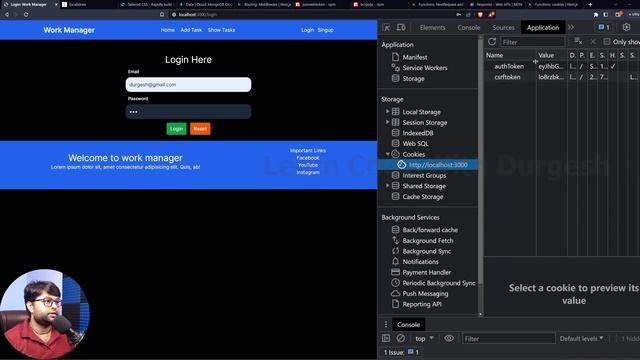Open Home navigation link
This screenshot has height=360, width=640.
point(167,30)
